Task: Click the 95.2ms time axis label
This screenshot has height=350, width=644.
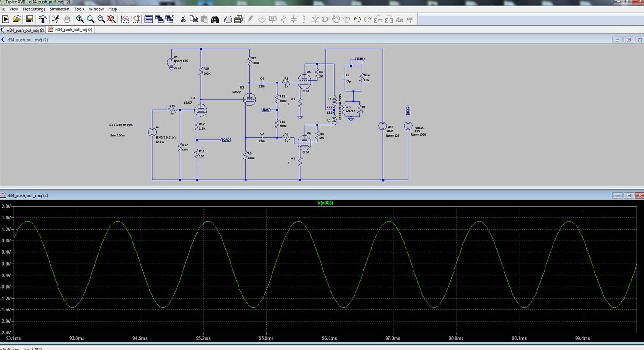Action: 203,338
